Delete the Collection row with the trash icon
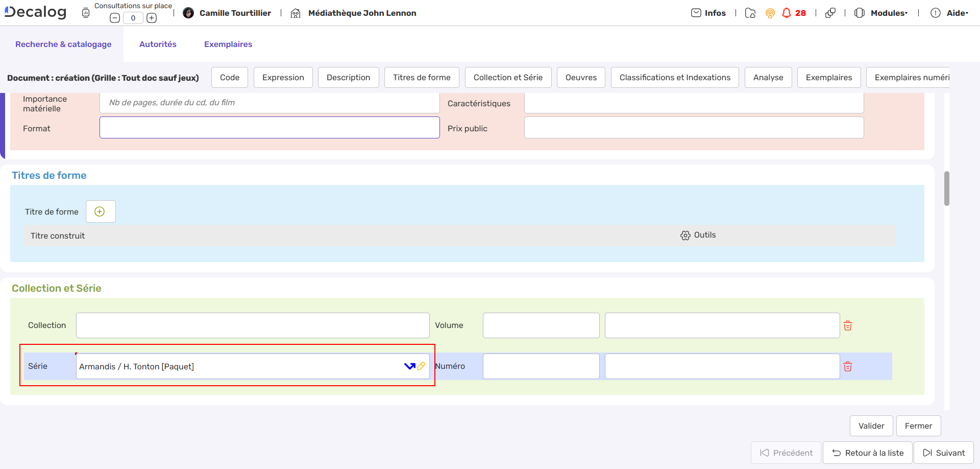The height and width of the screenshot is (469, 980). pyautogui.click(x=848, y=325)
